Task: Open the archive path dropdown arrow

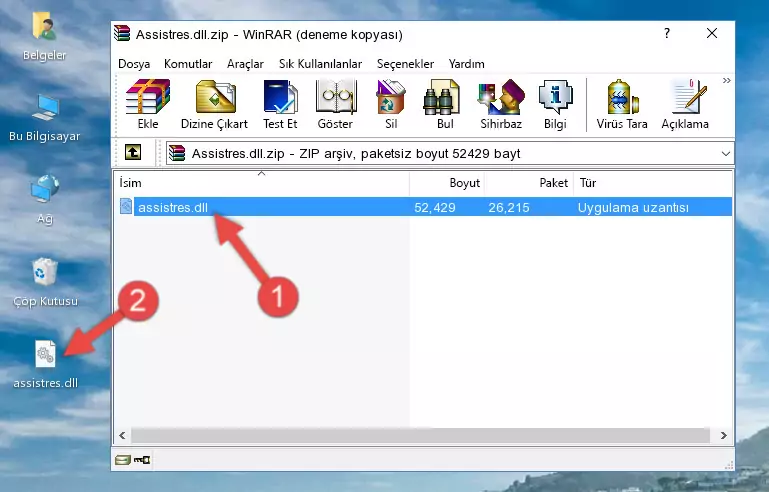Action: click(725, 154)
